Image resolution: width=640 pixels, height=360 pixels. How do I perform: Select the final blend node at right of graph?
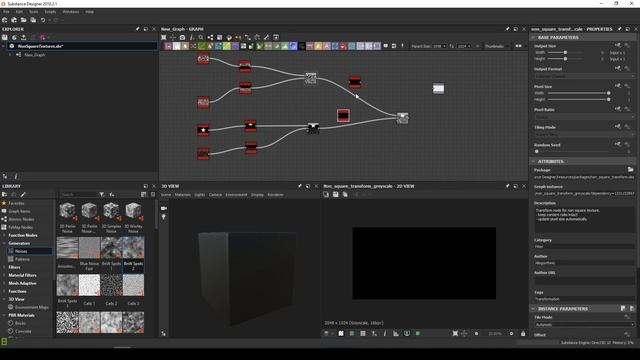point(403,118)
